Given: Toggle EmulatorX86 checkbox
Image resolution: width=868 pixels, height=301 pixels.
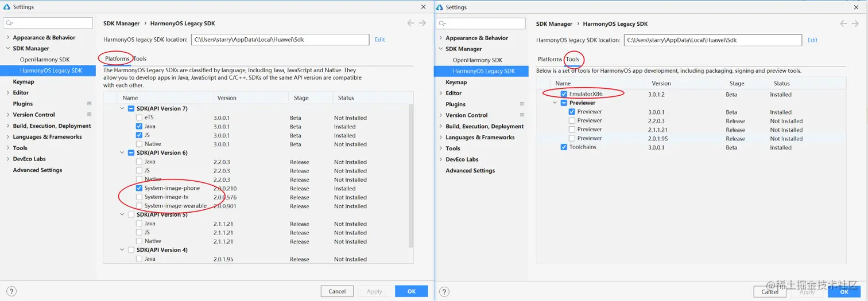Looking at the screenshot, I should (564, 94).
